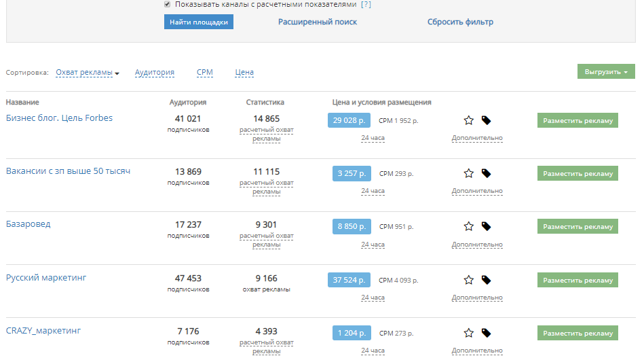Click Разместить рекламу for Базаровед

[577, 226]
